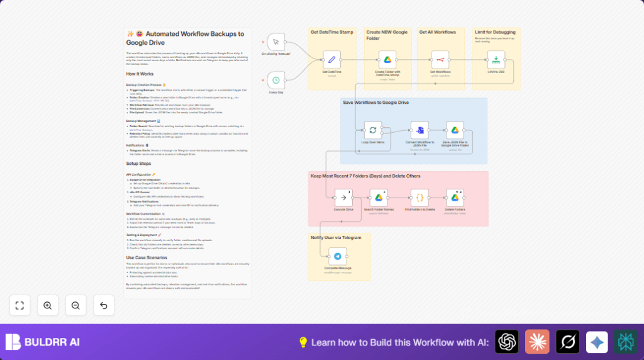
Task: Open the Delete Folders Google Drive node
Action: pyautogui.click(x=455, y=198)
